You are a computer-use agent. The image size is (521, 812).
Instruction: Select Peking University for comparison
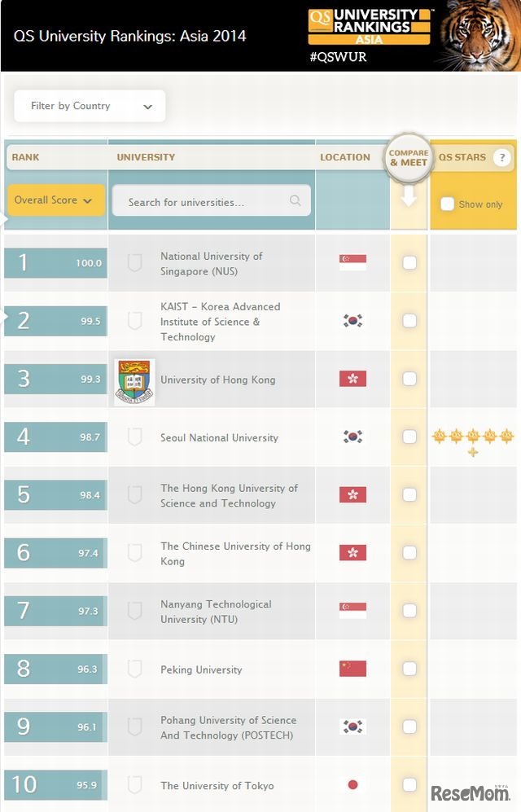point(409,669)
